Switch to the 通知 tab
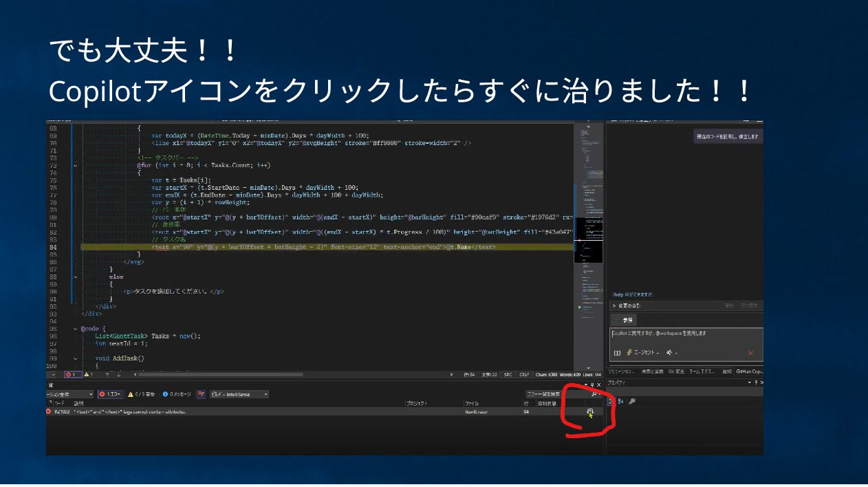Screen dimensions: 868x487 (x=727, y=371)
